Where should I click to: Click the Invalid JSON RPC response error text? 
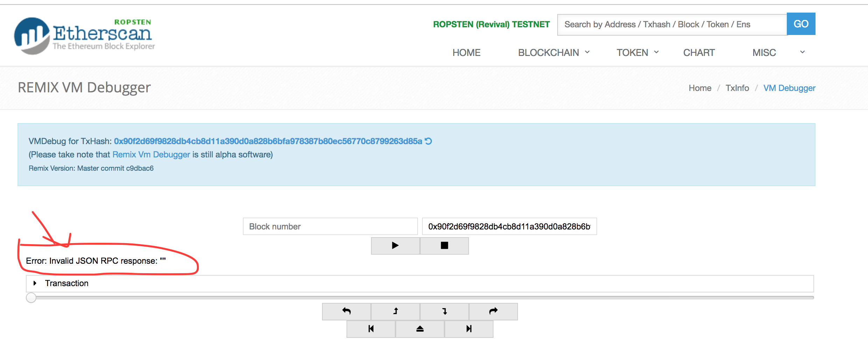[96, 261]
